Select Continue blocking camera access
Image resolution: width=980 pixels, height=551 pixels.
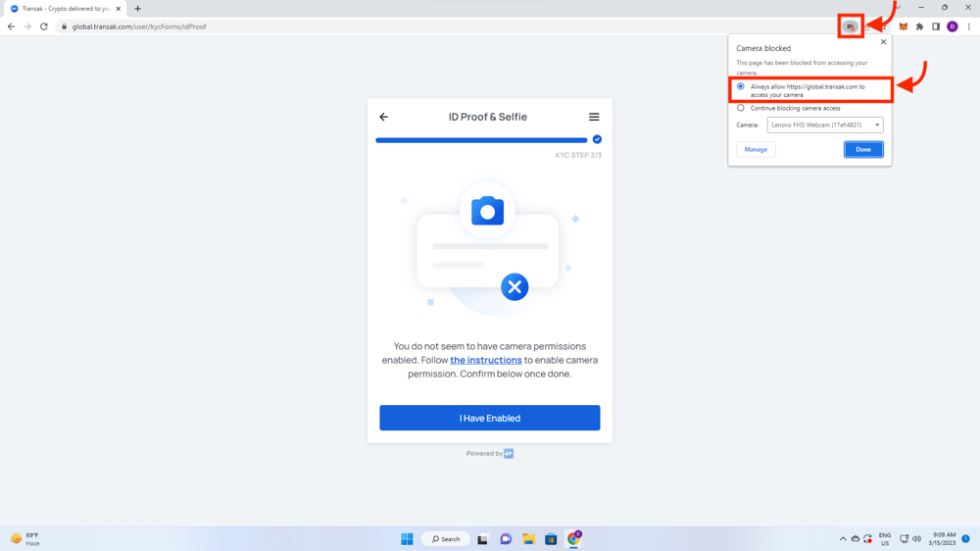click(x=741, y=108)
